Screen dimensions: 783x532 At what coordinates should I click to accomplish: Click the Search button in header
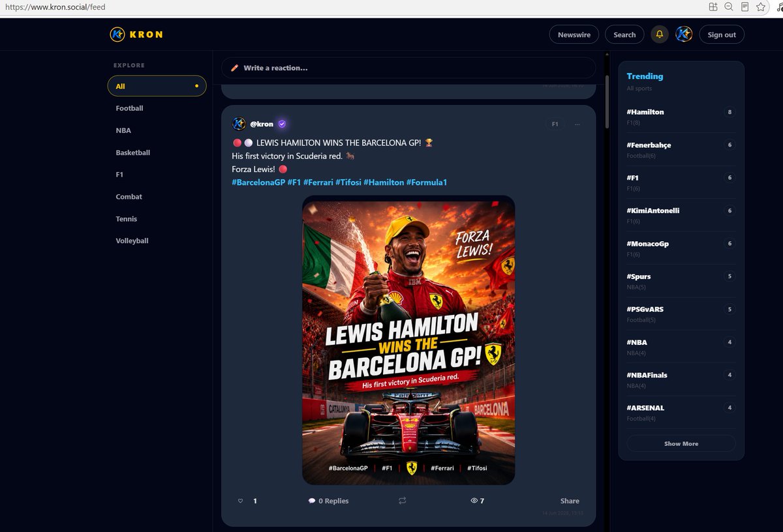pyautogui.click(x=624, y=35)
